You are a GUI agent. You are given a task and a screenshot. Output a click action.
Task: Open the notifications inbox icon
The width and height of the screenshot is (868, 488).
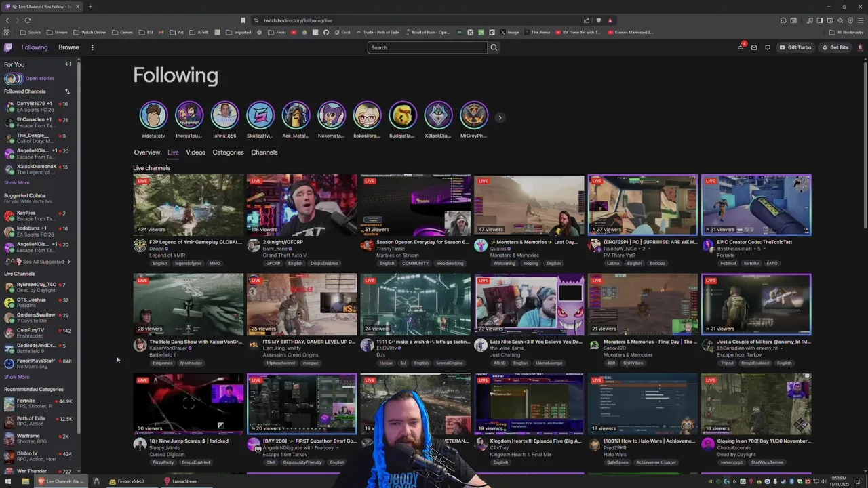754,47
